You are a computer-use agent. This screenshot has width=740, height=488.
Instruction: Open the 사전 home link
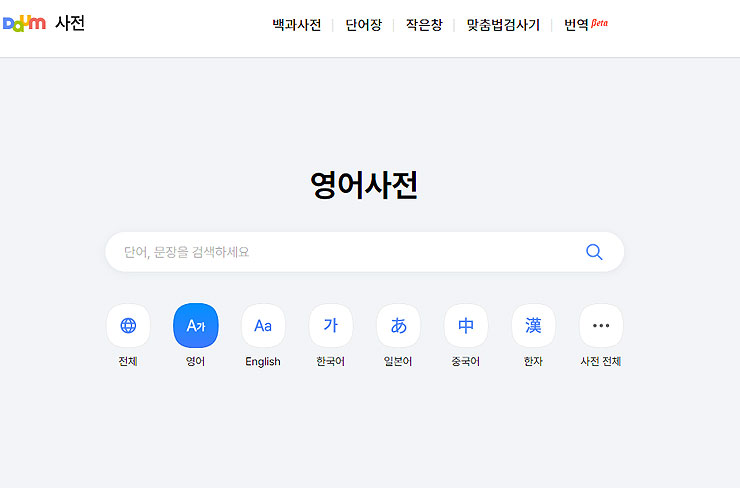tap(70, 23)
